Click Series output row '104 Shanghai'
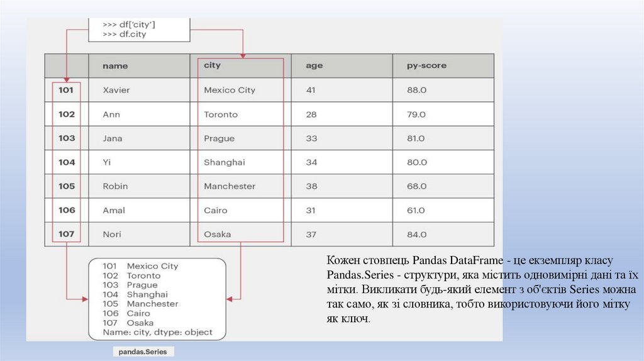Viewport: 644px width, 361px height. coord(135,294)
